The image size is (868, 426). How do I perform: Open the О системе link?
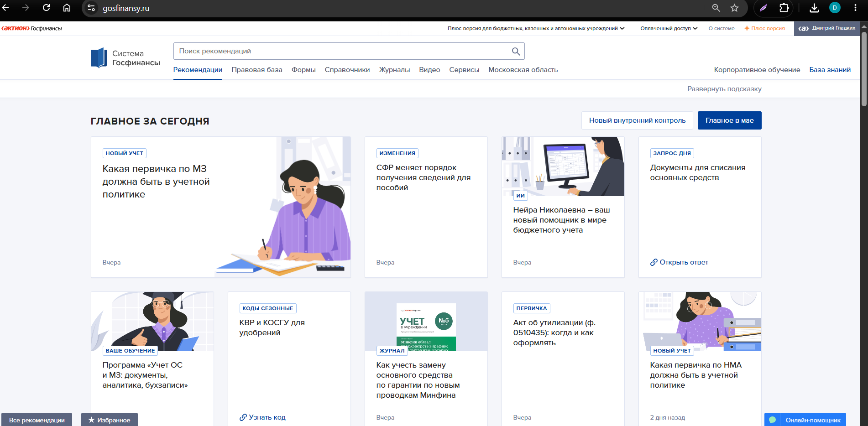721,28
